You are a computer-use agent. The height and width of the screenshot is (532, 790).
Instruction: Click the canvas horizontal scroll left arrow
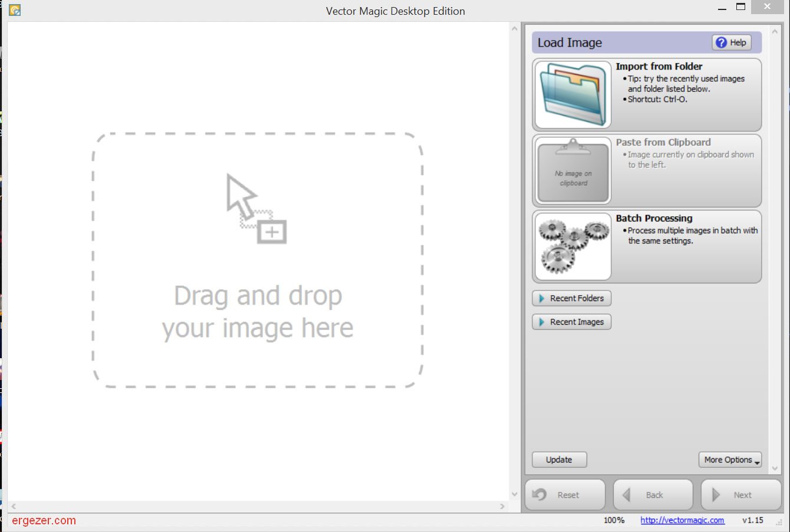pos(14,506)
